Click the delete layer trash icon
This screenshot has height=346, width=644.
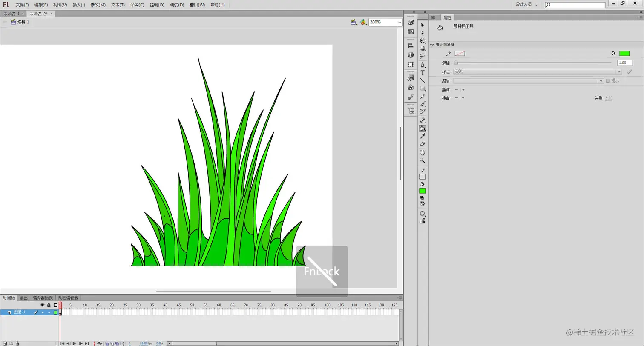tap(17, 343)
